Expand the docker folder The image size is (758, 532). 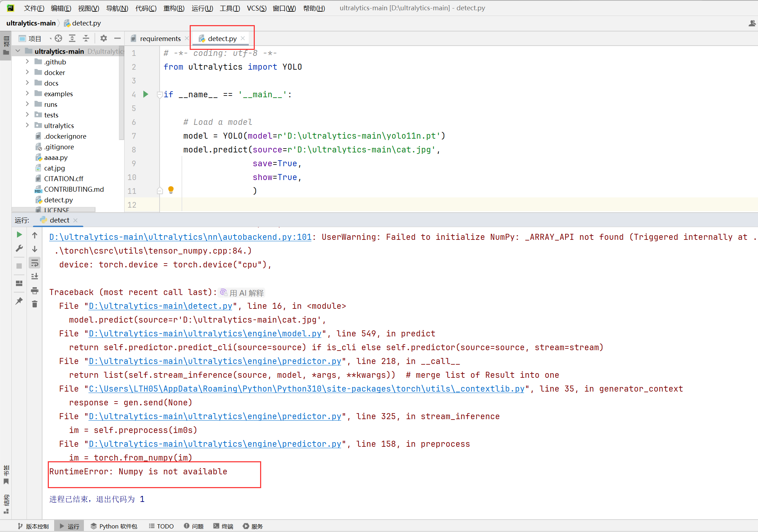pyautogui.click(x=27, y=72)
